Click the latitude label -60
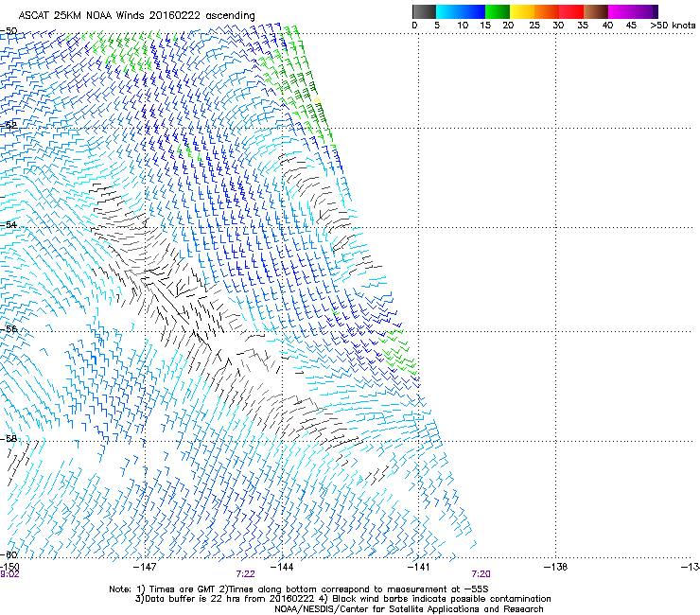The height and width of the screenshot is (615, 700). coord(9,554)
